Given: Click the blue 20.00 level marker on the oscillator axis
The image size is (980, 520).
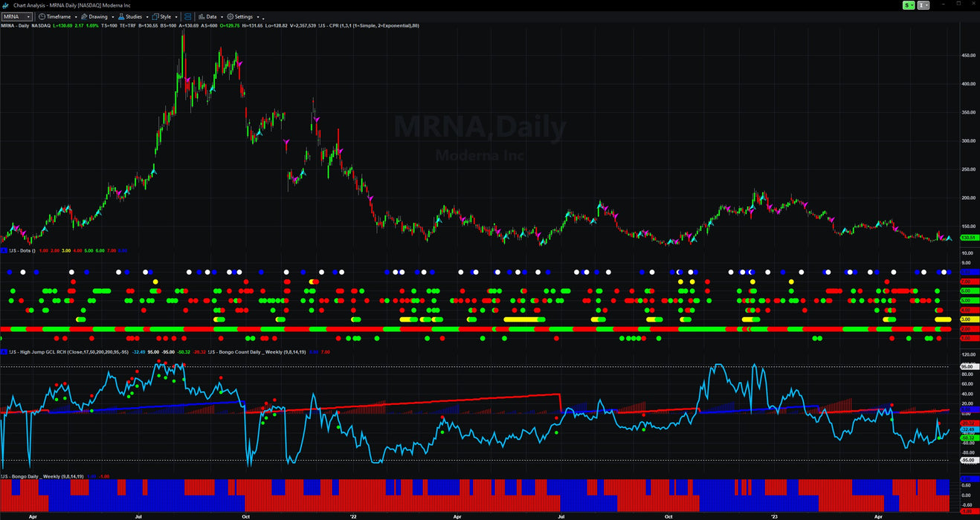Looking at the screenshot, I should (967, 409).
